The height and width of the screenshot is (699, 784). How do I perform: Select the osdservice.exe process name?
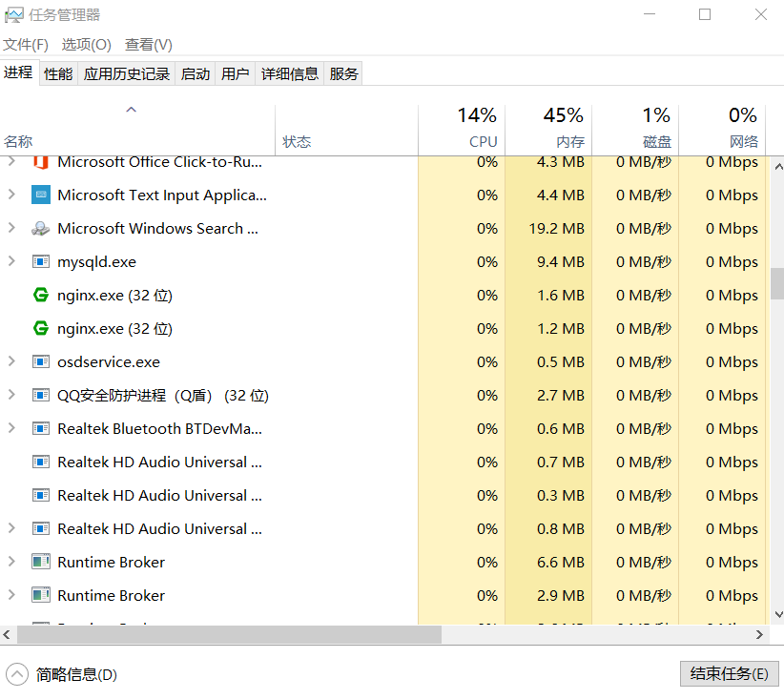(x=109, y=362)
